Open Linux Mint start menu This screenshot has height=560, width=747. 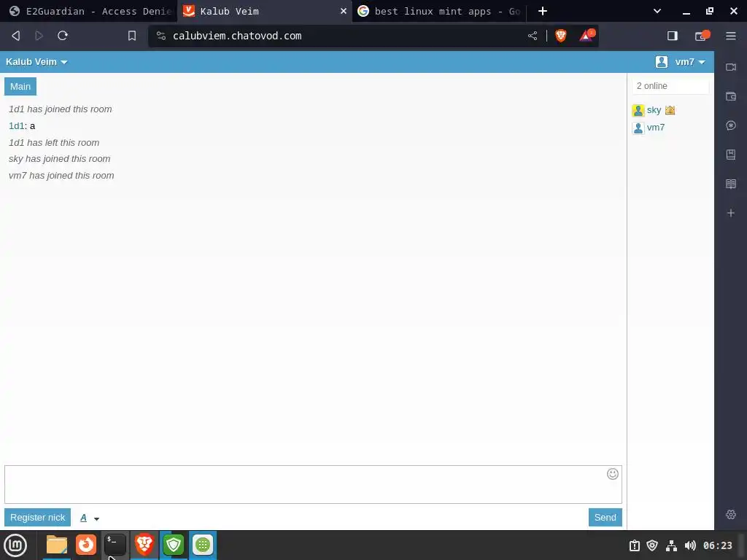[x=15, y=545]
